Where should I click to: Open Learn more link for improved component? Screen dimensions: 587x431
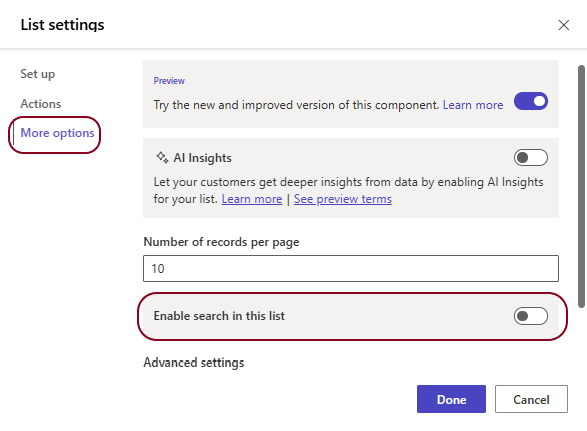coord(473,105)
